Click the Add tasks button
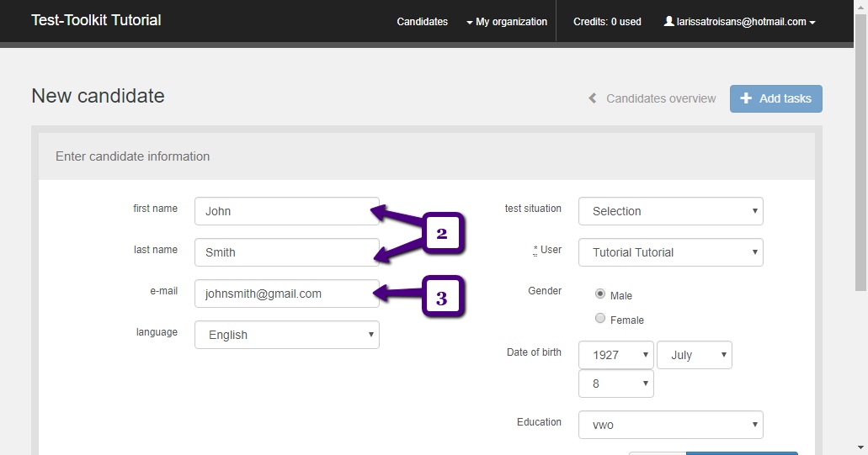Viewport: 868px width, 455px height. [776, 98]
